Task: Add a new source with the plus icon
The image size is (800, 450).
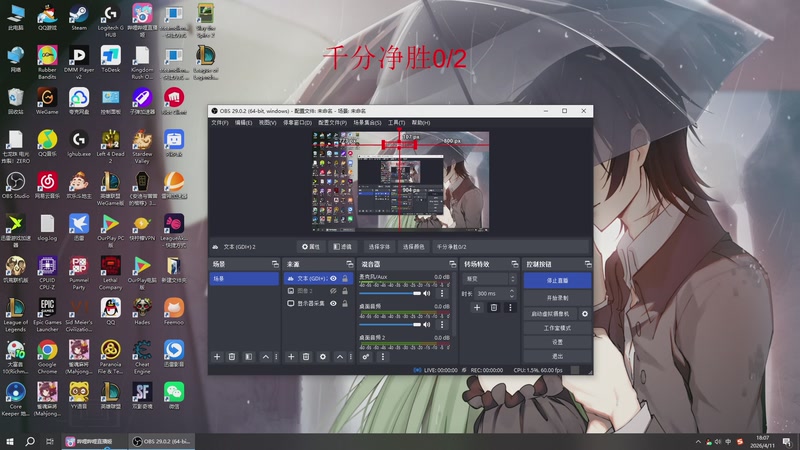Action: click(291, 357)
